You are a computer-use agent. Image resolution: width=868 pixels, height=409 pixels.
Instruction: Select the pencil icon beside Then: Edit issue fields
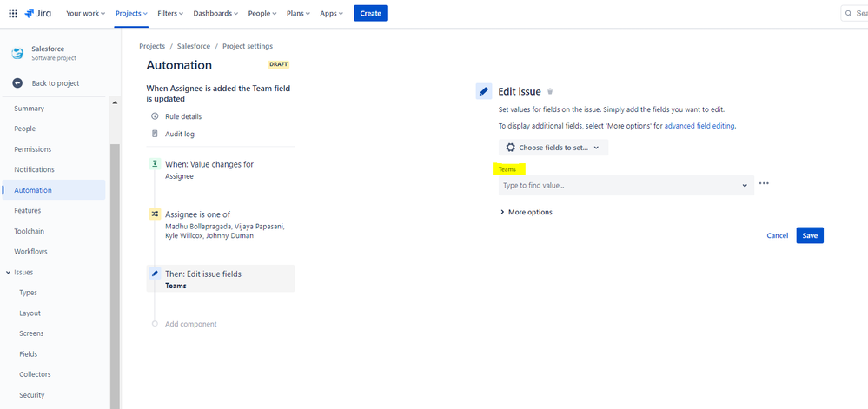tap(155, 274)
